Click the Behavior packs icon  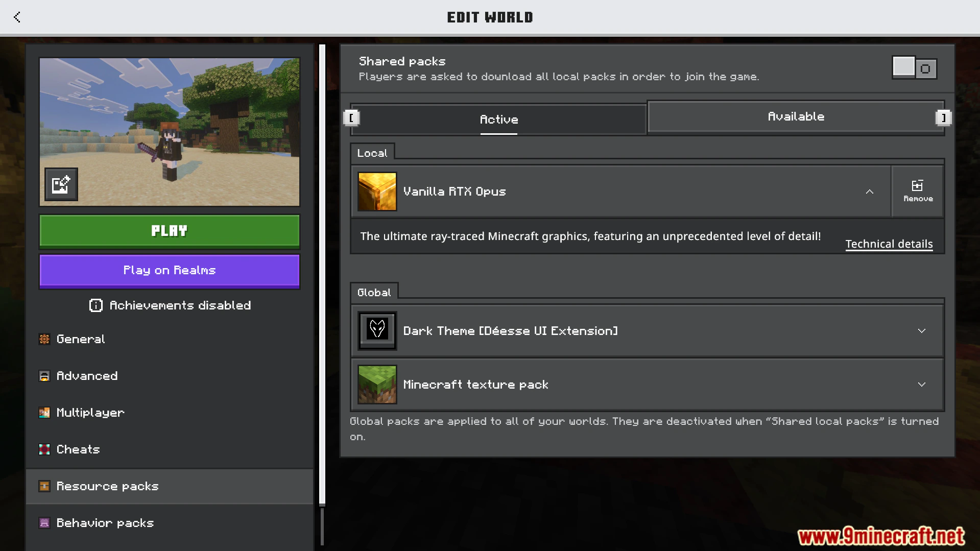tap(44, 523)
